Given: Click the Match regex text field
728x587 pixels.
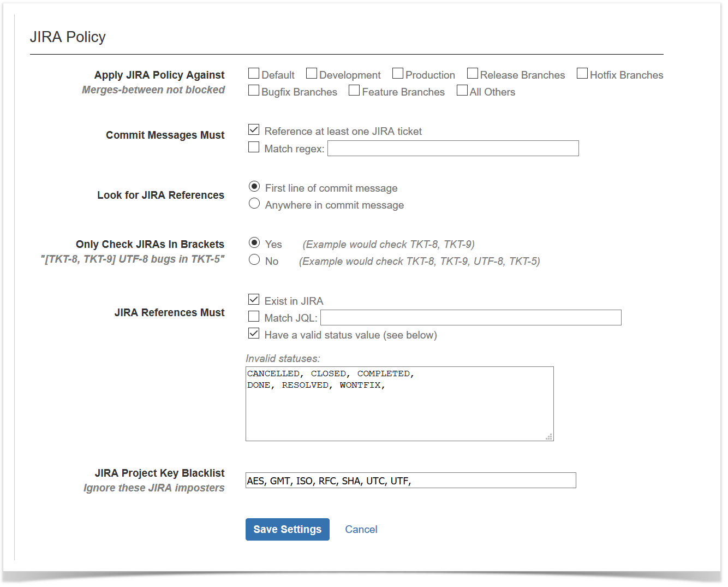Looking at the screenshot, I should (x=453, y=149).
